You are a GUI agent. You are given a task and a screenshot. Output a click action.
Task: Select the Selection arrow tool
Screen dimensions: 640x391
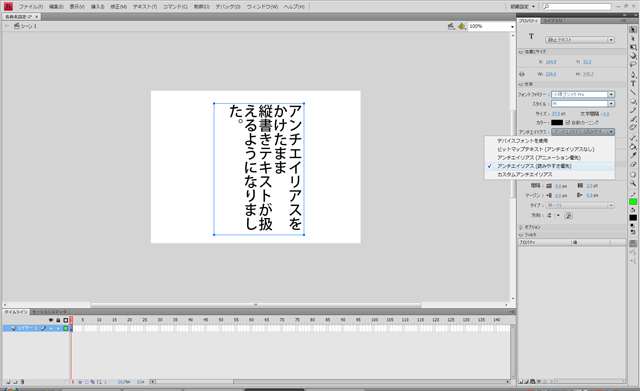point(633,30)
